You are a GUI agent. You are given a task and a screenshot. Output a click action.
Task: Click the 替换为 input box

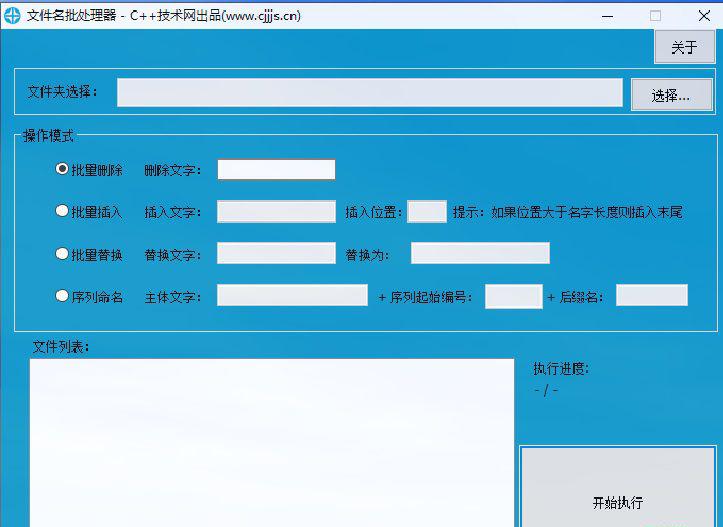point(480,253)
